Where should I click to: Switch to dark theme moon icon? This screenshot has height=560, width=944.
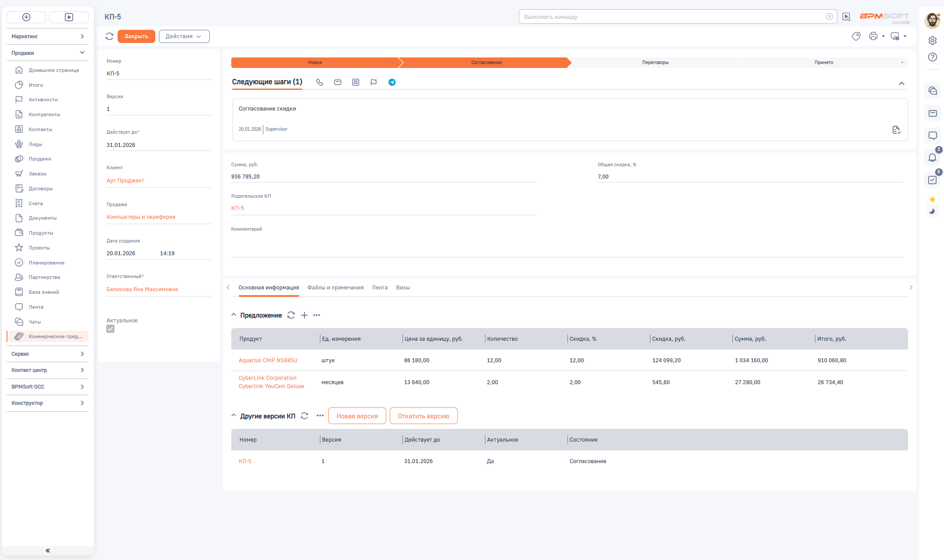pos(933,211)
